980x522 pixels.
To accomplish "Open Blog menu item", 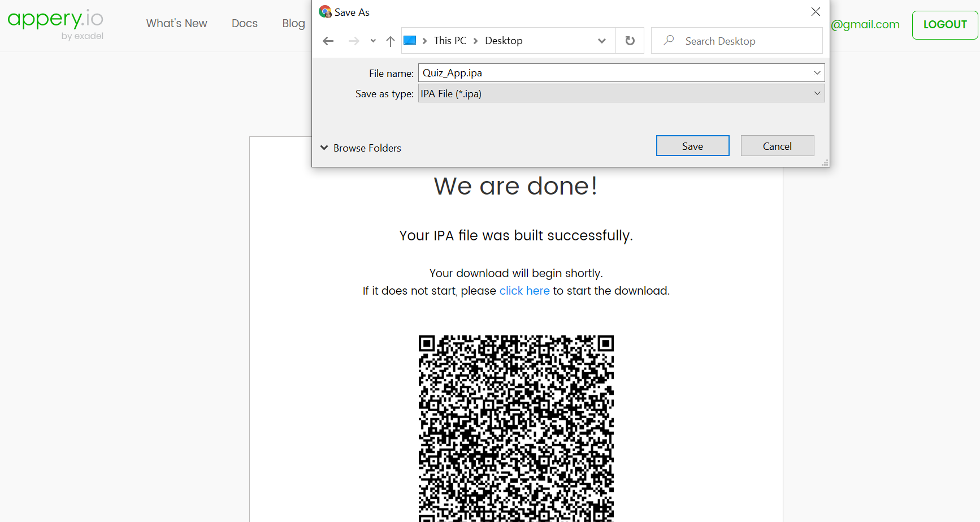I will [x=293, y=23].
